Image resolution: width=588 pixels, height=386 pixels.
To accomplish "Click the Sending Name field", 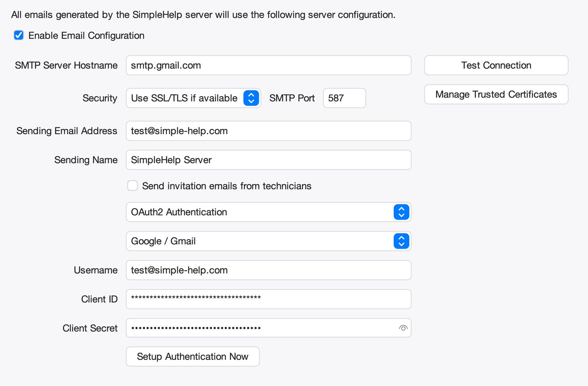I will 269,160.
